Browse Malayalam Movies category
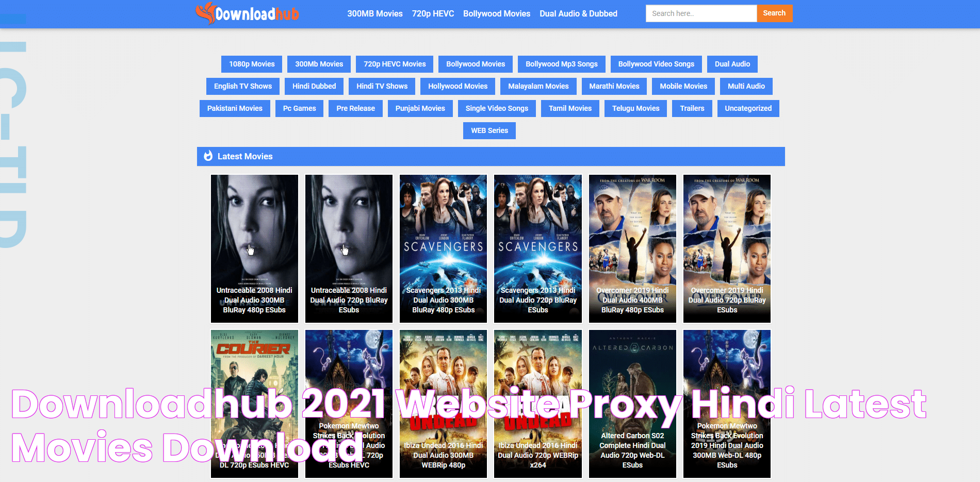Image resolution: width=980 pixels, height=482 pixels. 538,86
